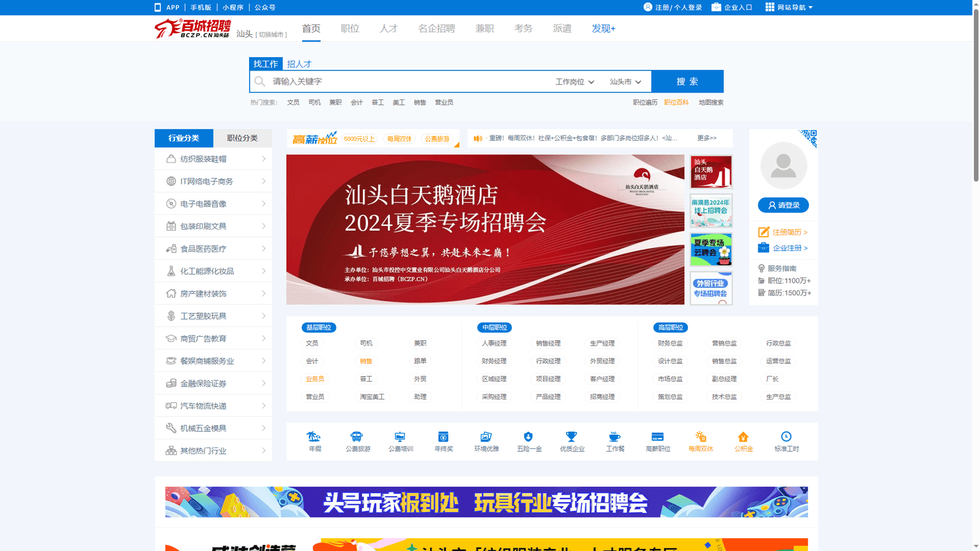
Task: Click the 财务总监 job link
Action: point(670,344)
